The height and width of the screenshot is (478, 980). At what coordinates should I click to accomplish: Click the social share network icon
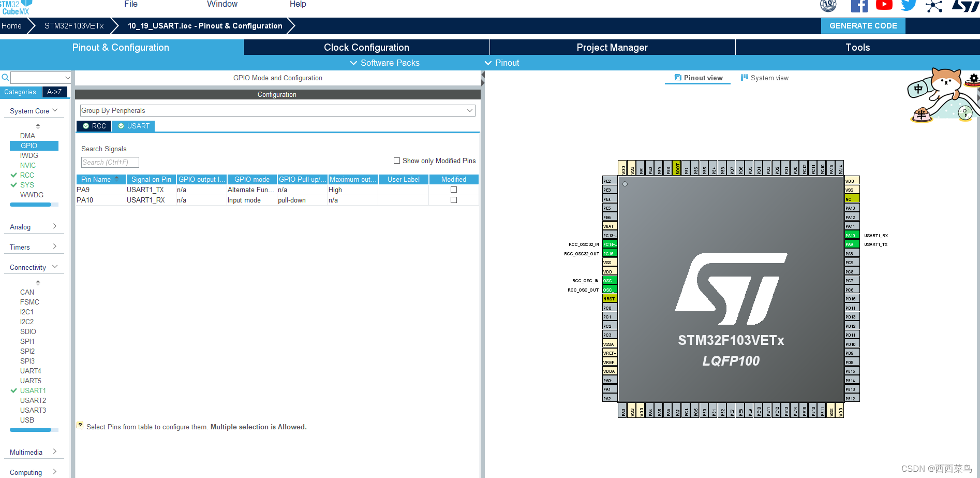934,6
